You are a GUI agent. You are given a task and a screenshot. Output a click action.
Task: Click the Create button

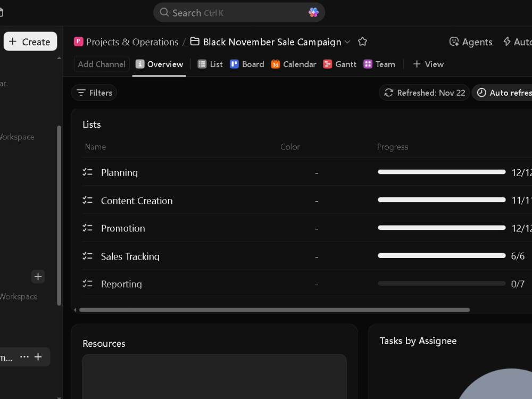[30, 41]
